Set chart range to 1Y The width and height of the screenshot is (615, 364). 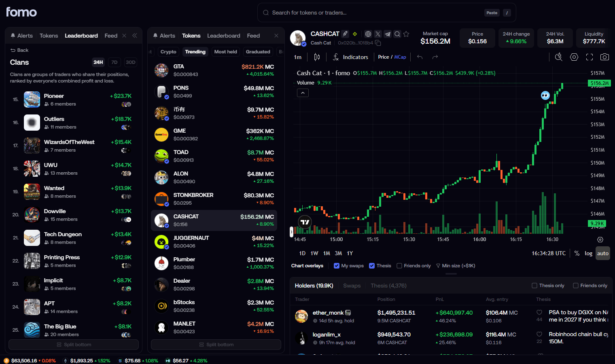click(350, 253)
